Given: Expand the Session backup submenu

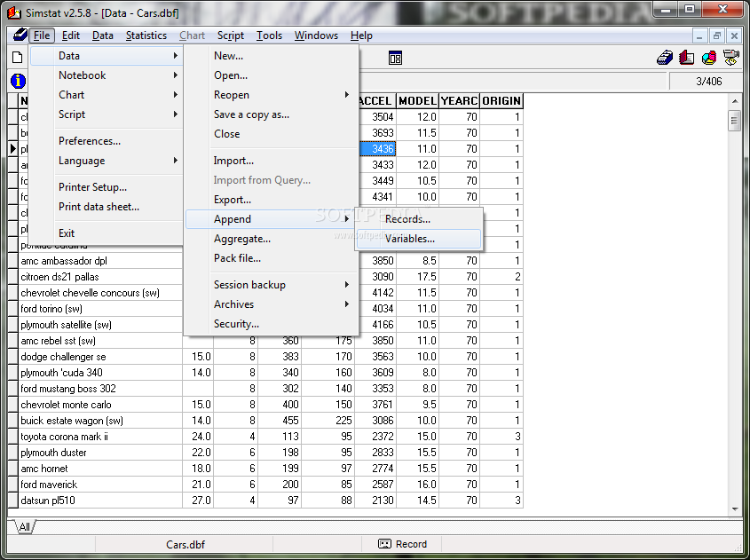Looking at the screenshot, I should 272,285.
